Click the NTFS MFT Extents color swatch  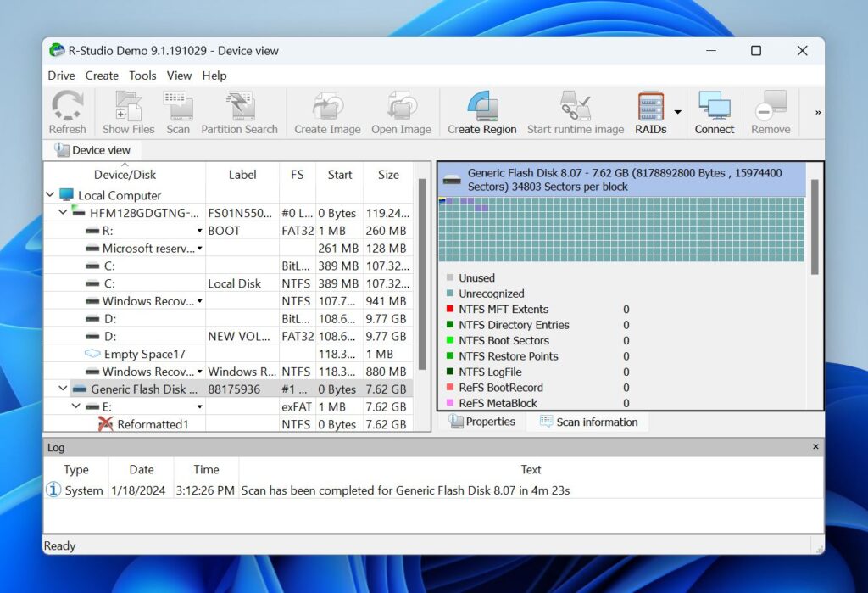tap(448, 309)
